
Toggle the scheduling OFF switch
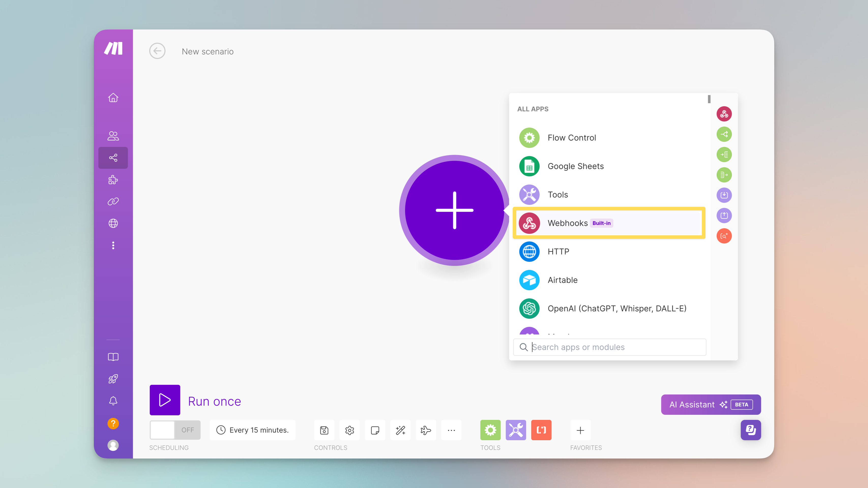pos(175,430)
